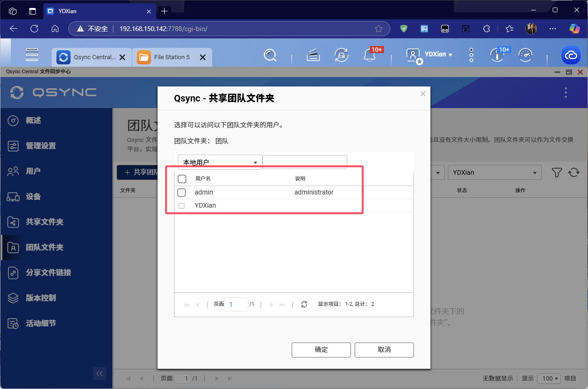Open the notifications bell icon
The image size is (588, 389).
click(x=369, y=55)
